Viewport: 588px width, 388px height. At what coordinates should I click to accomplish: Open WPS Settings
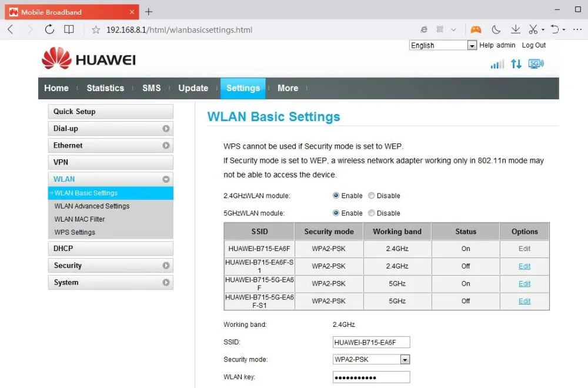[75, 232]
